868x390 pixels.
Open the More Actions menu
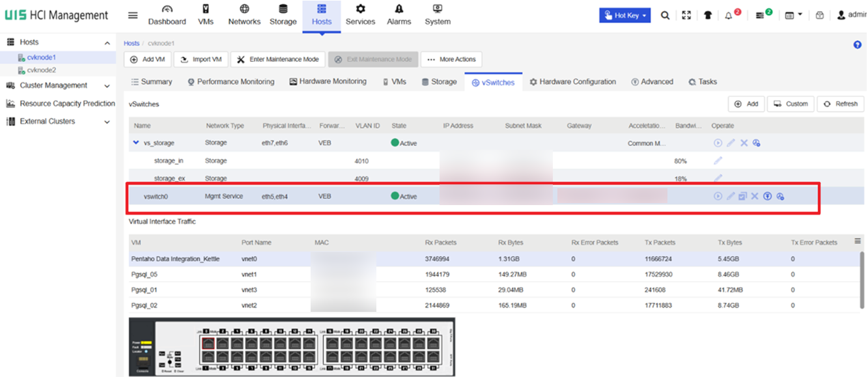point(452,59)
